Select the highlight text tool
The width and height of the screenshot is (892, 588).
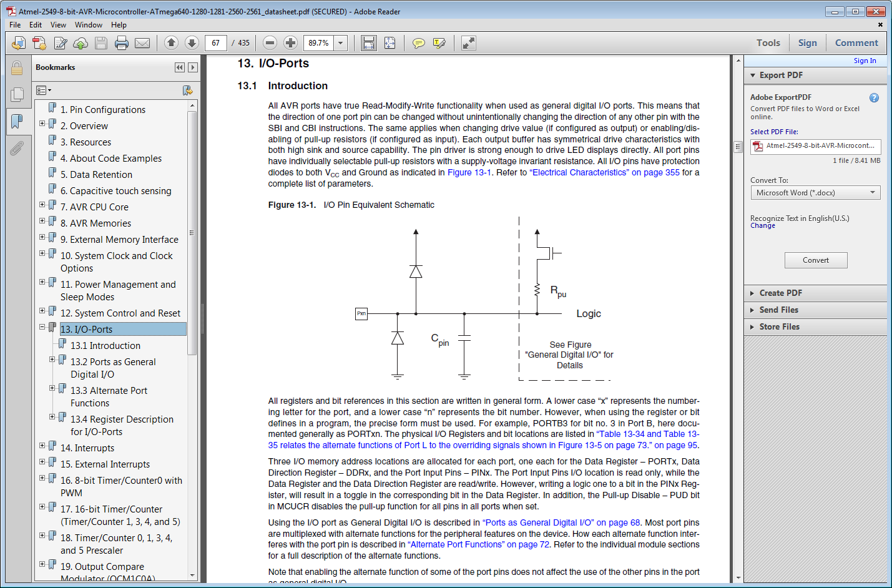click(439, 43)
